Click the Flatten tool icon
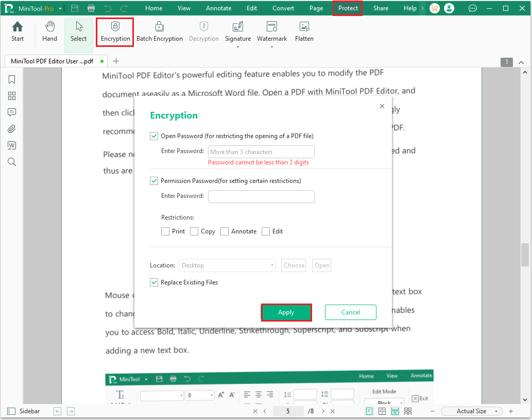This screenshot has width=532, height=420. [x=304, y=27]
